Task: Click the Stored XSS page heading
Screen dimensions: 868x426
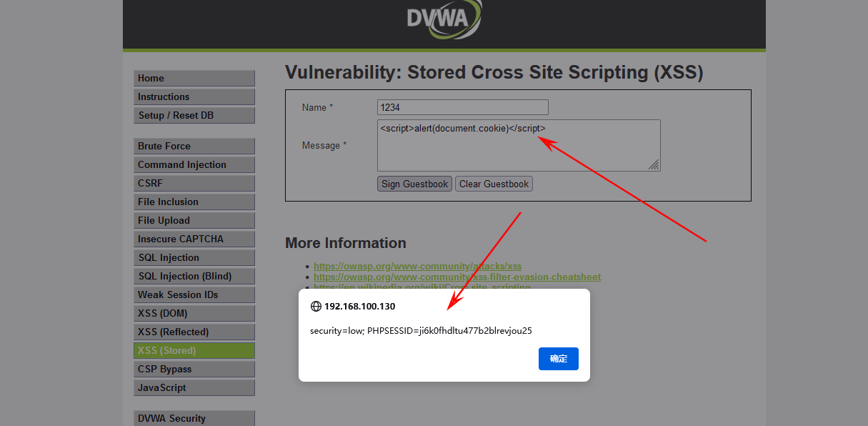Action: 494,72
